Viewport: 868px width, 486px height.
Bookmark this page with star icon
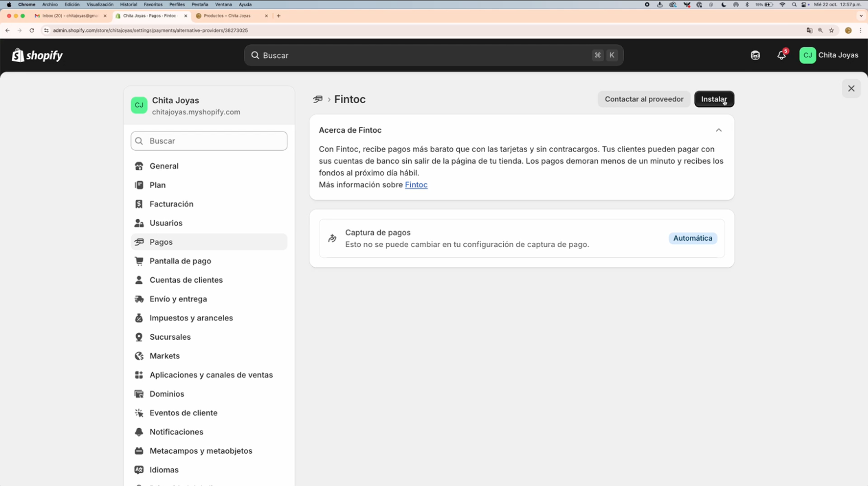pos(831,30)
